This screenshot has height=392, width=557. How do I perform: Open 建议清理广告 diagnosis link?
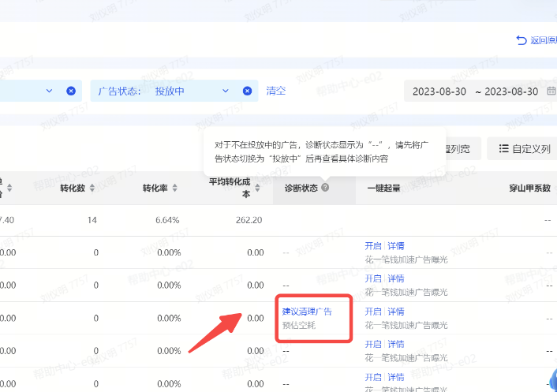click(x=307, y=312)
